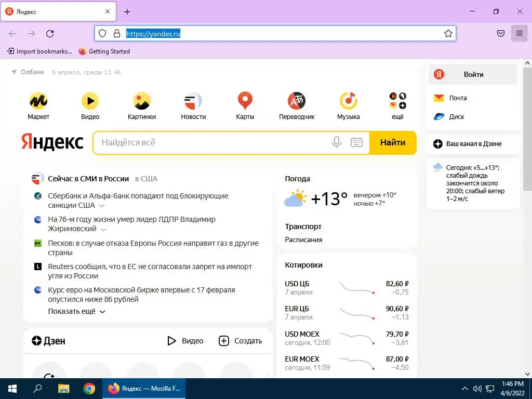Click the taskbar clock and date
The height and width of the screenshot is (399, 532).
512,389
